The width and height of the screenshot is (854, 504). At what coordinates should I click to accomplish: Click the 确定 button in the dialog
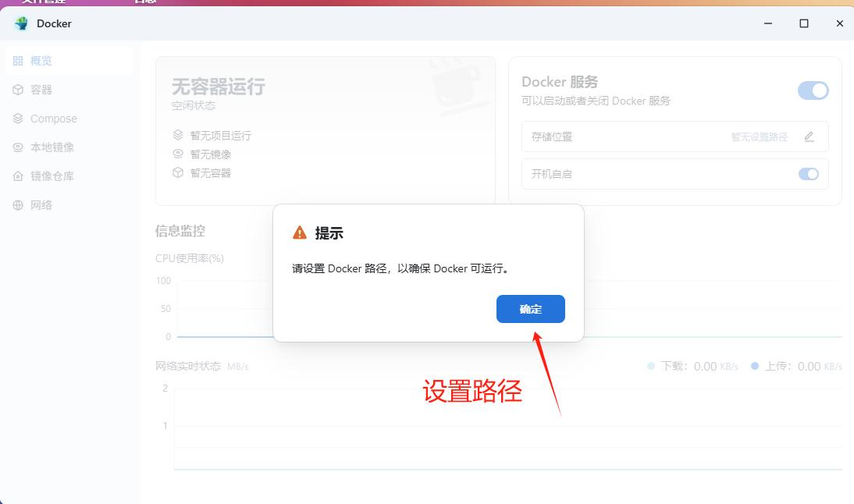tap(531, 309)
